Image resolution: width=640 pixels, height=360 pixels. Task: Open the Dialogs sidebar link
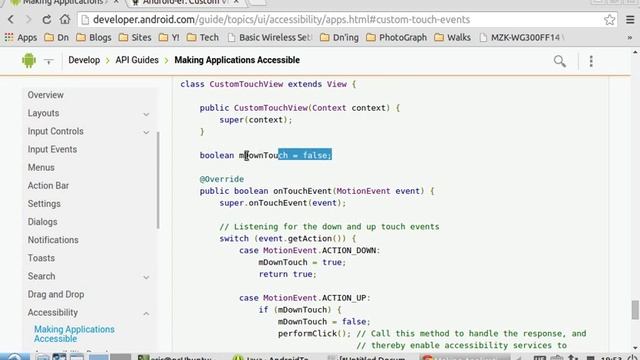42,222
